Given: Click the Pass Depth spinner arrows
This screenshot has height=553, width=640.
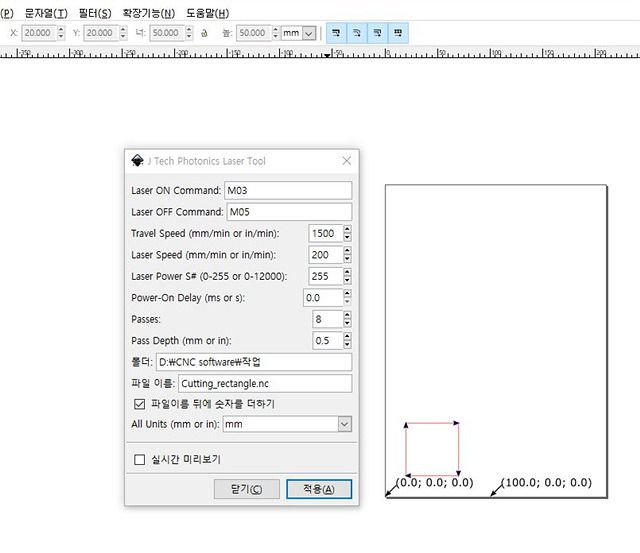Looking at the screenshot, I should tap(347, 340).
